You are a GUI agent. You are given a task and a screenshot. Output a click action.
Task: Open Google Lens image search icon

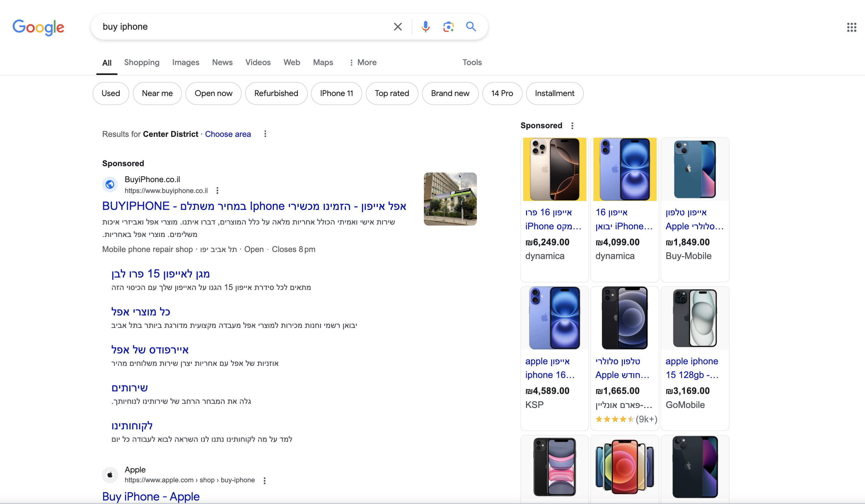[x=448, y=26]
